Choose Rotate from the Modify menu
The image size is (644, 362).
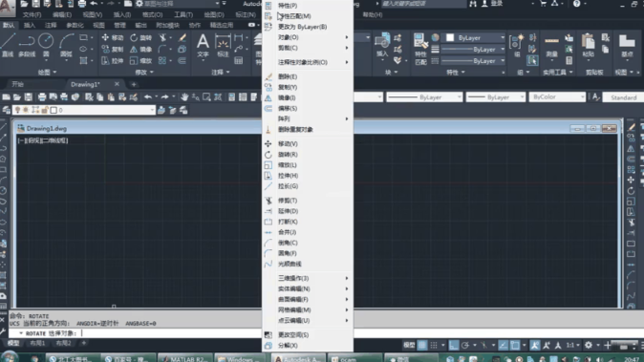(x=288, y=155)
